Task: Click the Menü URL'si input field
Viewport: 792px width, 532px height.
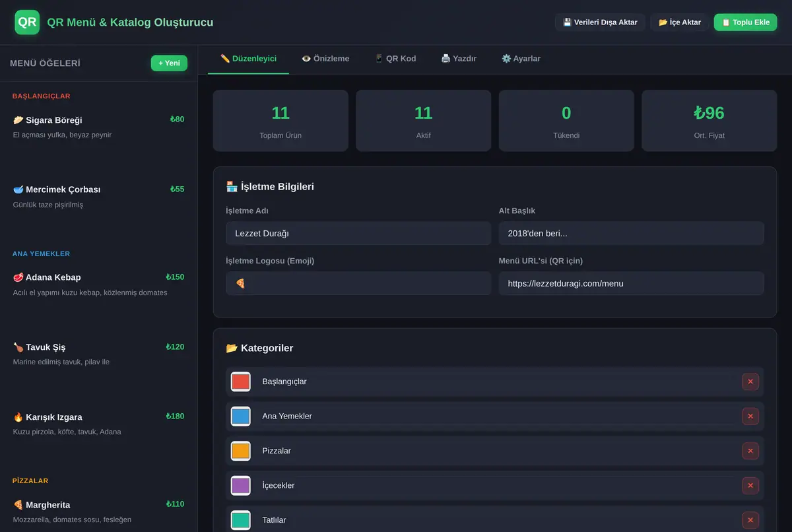Action: coord(632,283)
